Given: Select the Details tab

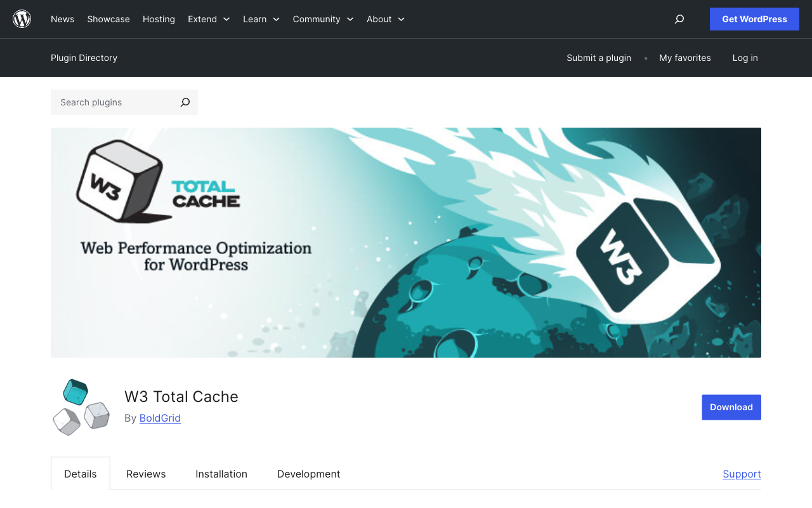Looking at the screenshot, I should tap(80, 473).
